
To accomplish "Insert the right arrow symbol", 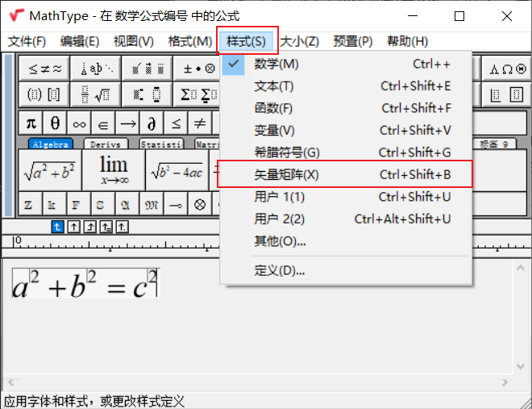I will coord(127,123).
